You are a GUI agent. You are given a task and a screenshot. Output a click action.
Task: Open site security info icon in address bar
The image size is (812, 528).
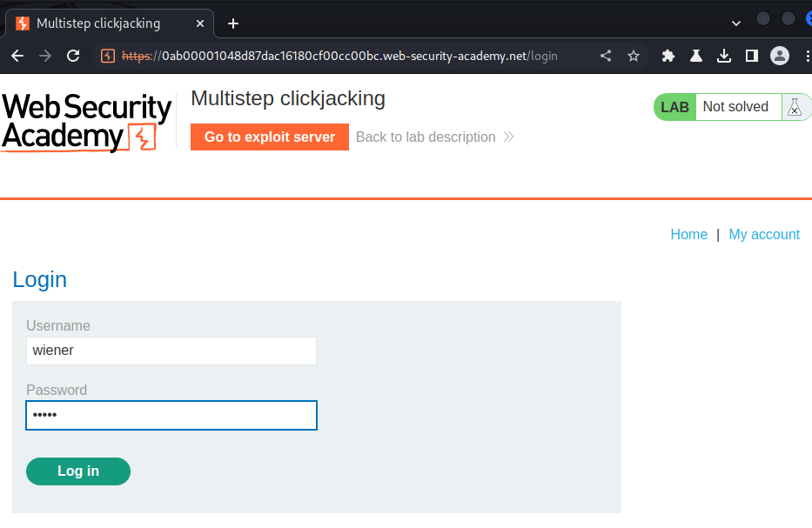(108, 56)
